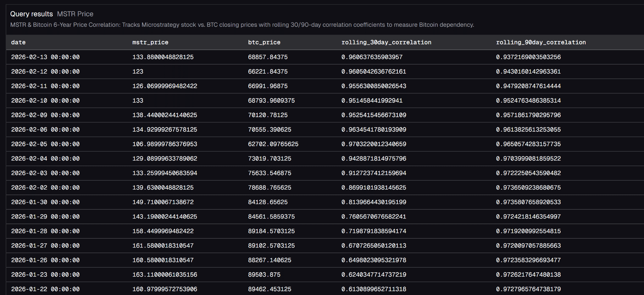Select 90-day correlation 0.9719200992554815
Viewport: 644px width, 295px height.
click(x=529, y=231)
